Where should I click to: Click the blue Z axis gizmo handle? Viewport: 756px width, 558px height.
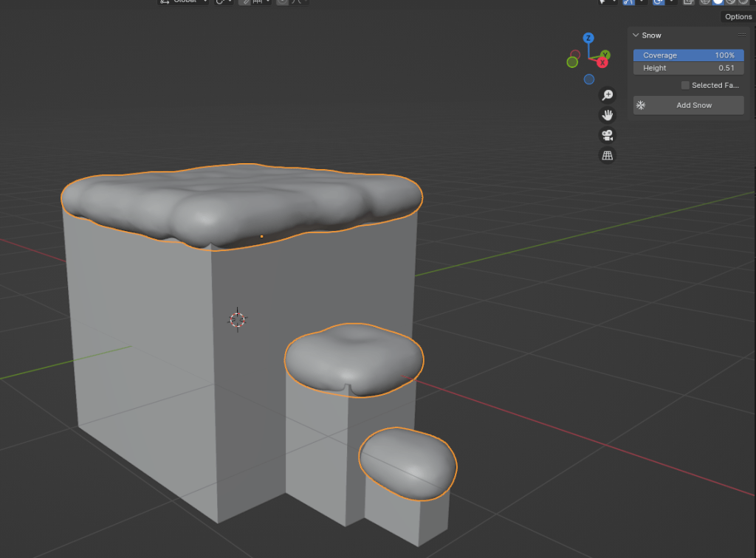click(588, 38)
